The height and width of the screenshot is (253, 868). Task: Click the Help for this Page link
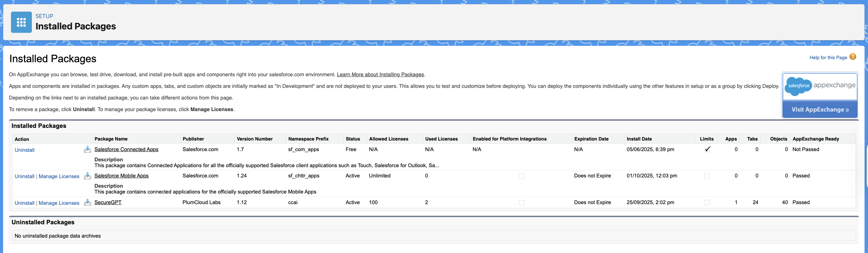[828, 57]
